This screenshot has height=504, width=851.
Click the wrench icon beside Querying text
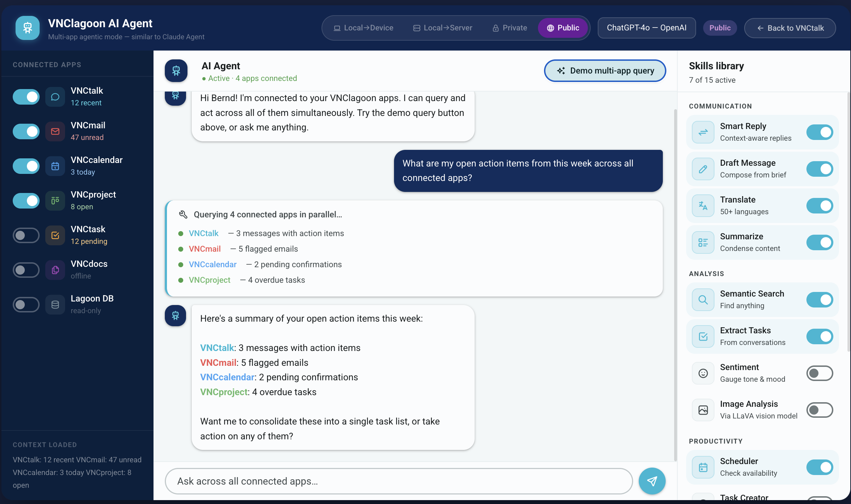click(x=183, y=215)
